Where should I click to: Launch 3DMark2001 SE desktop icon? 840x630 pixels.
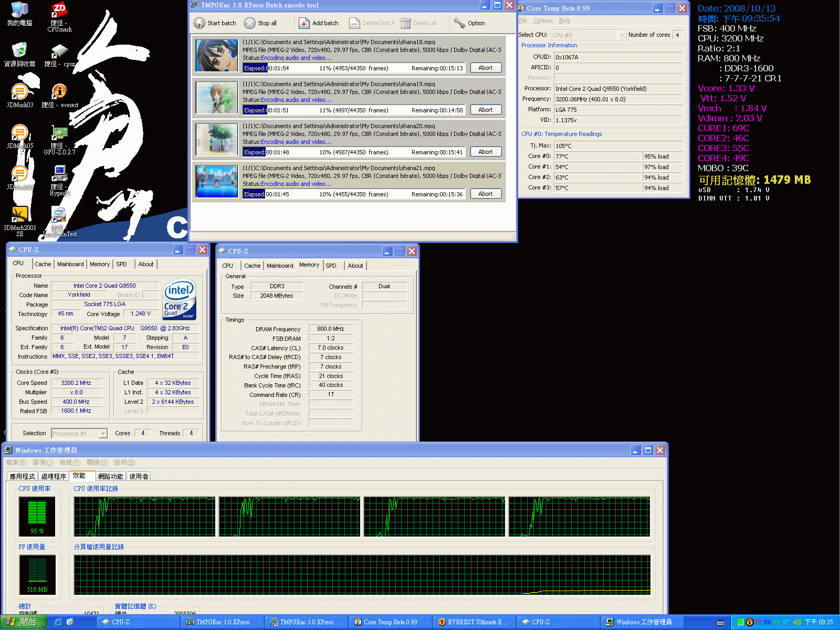(20, 222)
